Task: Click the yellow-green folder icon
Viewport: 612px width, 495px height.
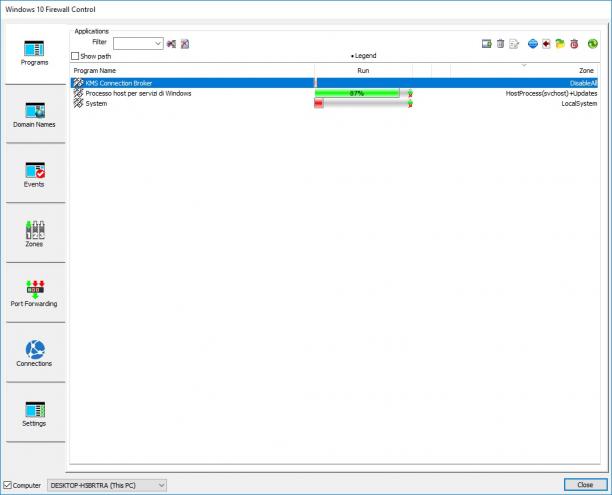Action: tap(560, 44)
